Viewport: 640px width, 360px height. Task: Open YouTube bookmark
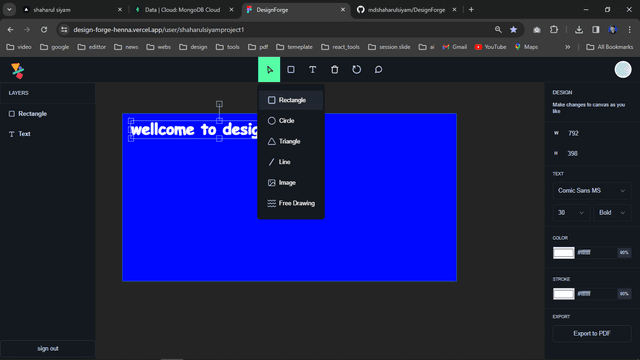click(490, 47)
